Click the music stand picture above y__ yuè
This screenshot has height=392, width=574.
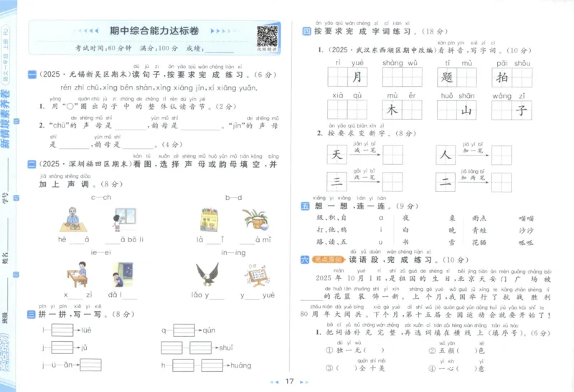(258, 275)
